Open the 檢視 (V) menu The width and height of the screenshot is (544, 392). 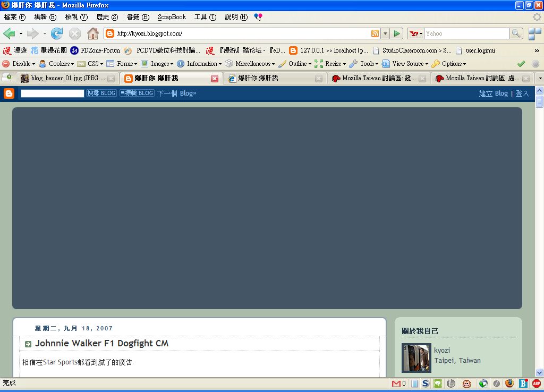(x=76, y=17)
